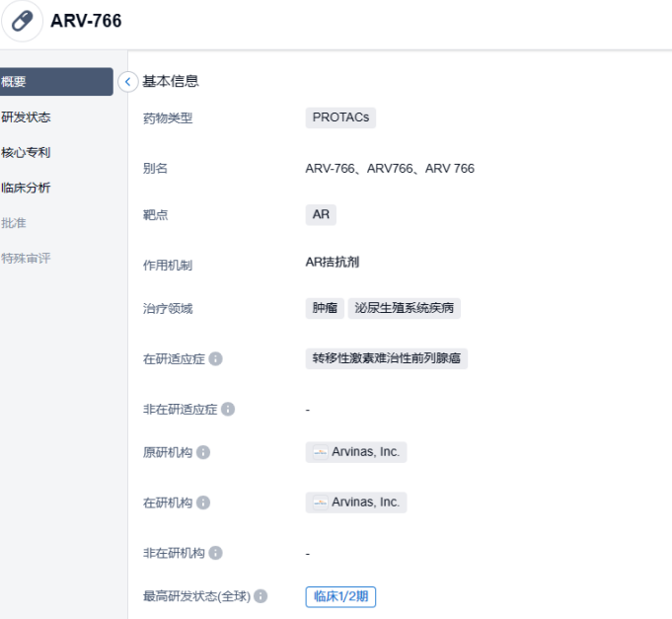Click Arvinas logo in 原研机构 row
Image resolution: width=672 pixels, height=619 pixels.
pyautogui.click(x=320, y=452)
